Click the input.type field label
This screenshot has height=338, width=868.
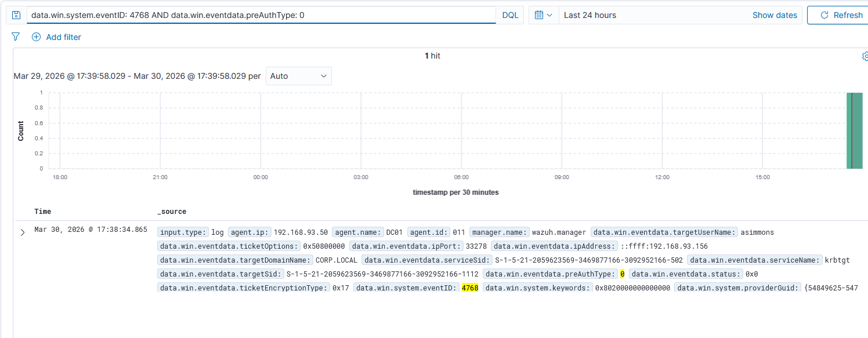click(183, 232)
